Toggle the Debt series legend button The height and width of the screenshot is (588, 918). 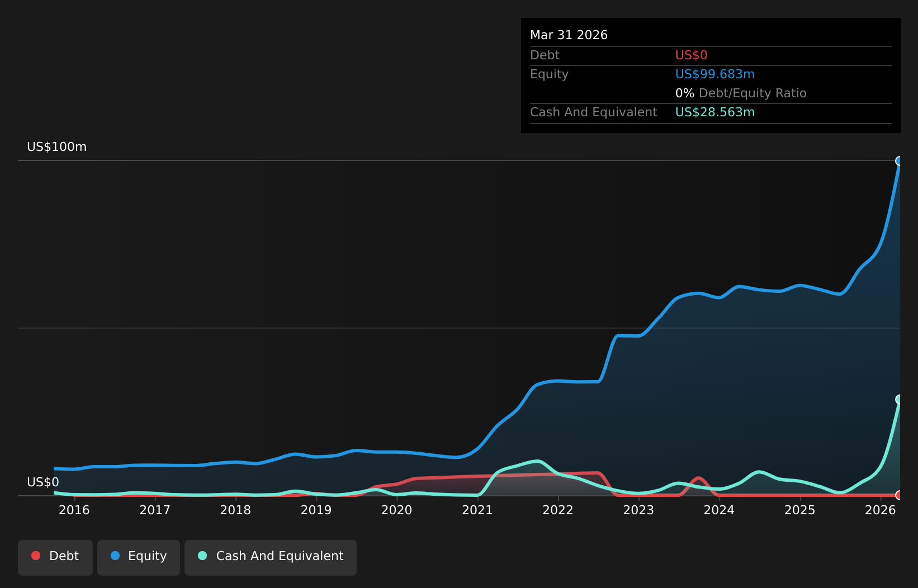coord(55,557)
